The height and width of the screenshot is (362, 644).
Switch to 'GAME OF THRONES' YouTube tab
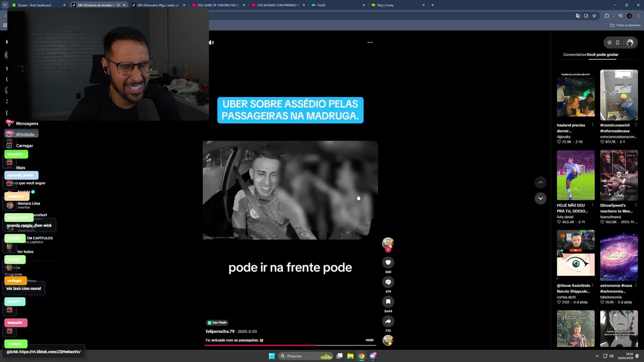pyautogui.click(x=218, y=5)
